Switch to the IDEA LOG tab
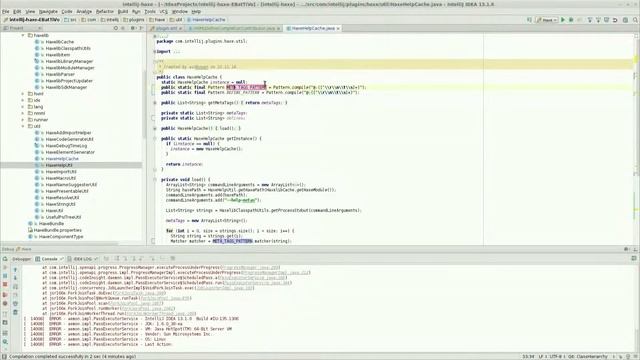Screen dimensions: 640x360 (82, 259)
